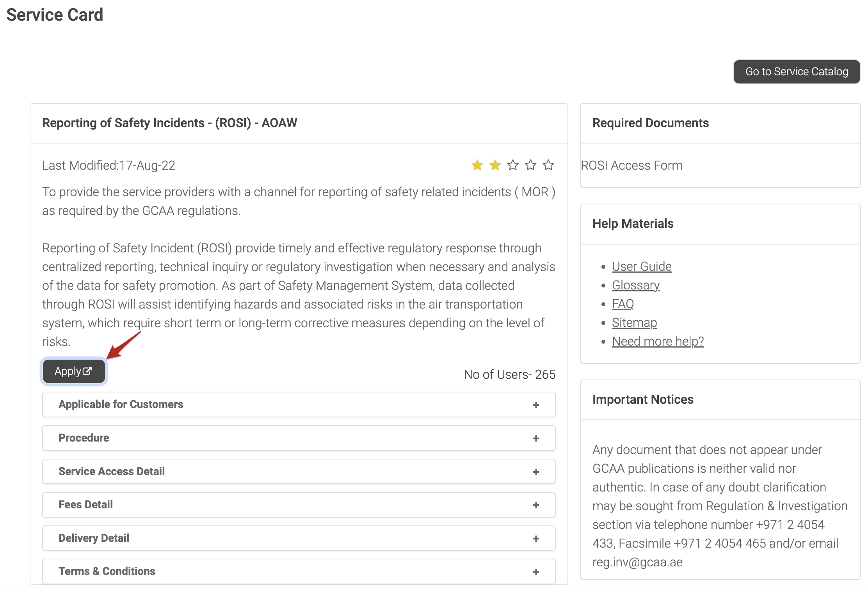Click plus icon on Applicable for Customers
The image size is (868, 589).
click(536, 405)
